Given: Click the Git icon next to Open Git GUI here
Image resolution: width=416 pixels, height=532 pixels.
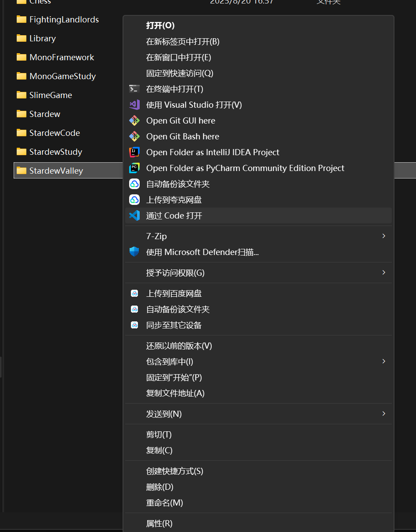Looking at the screenshot, I should coord(134,120).
